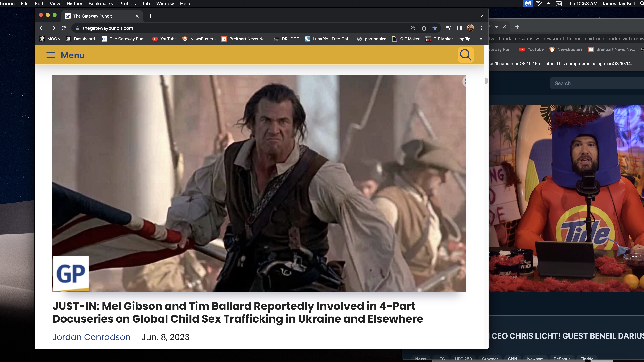Image resolution: width=644 pixels, height=362 pixels.
Task: Click the yellow search magnifier on Gateway Pundit
Action: point(466,55)
